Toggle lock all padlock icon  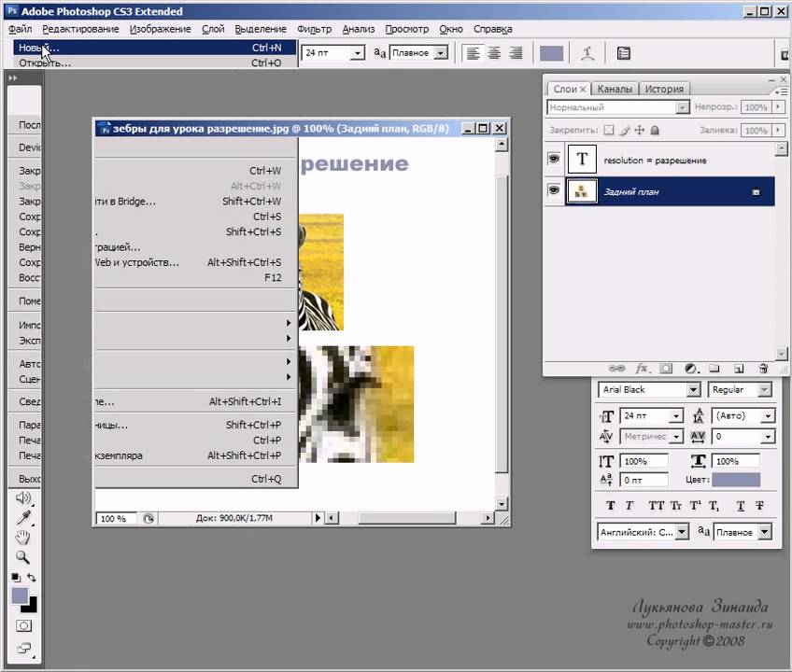point(655,131)
